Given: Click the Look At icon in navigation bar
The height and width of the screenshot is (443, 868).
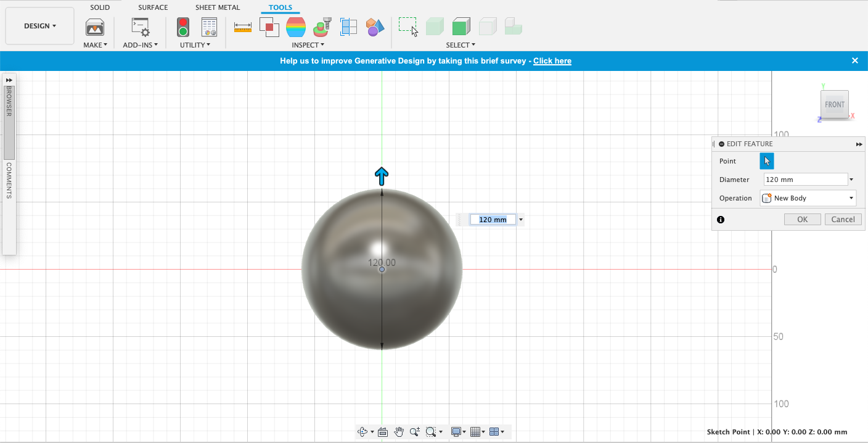Looking at the screenshot, I should (382, 432).
